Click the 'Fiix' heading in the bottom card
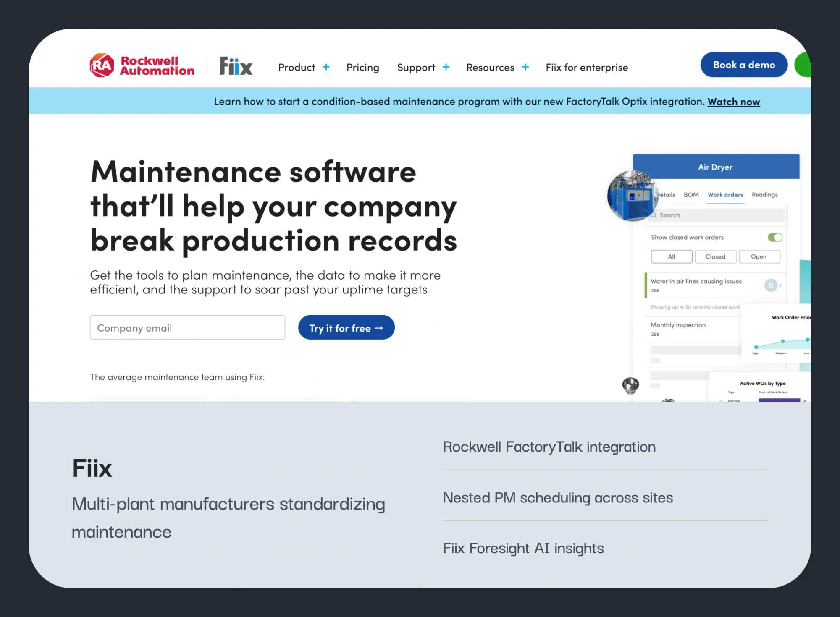Viewport: 840px width, 617px height. (92, 468)
